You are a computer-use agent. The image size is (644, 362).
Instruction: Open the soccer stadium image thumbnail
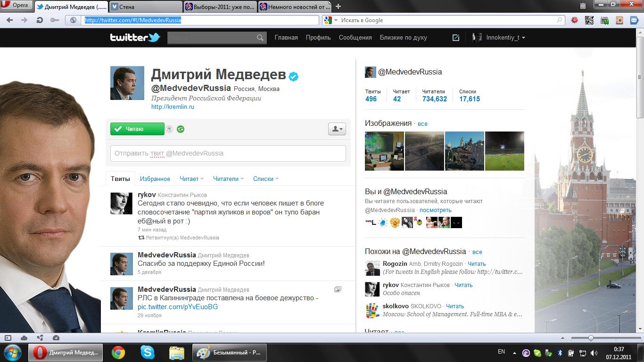504,151
